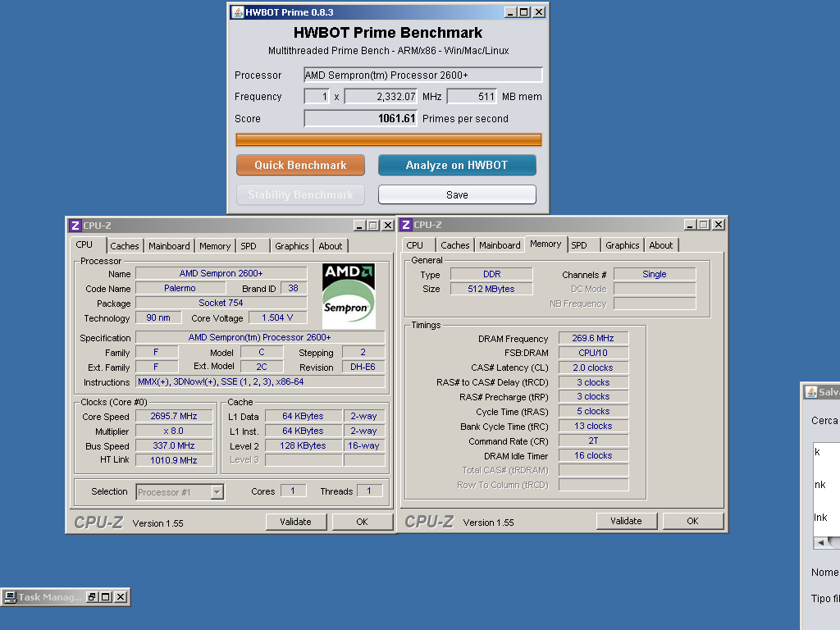Image resolution: width=840 pixels, height=630 pixels.
Task: Click the HT Link value 1010.9 MHz
Action: point(174,460)
